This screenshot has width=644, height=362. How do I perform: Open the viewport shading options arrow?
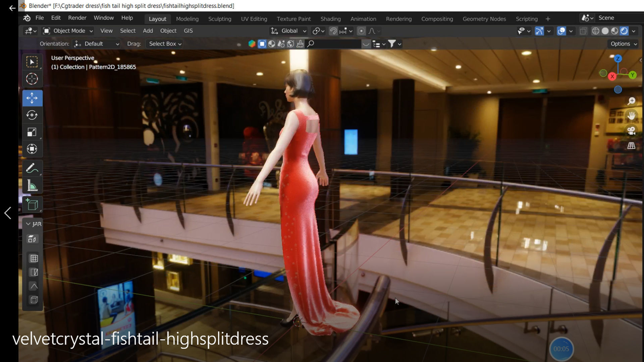point(634,31)
